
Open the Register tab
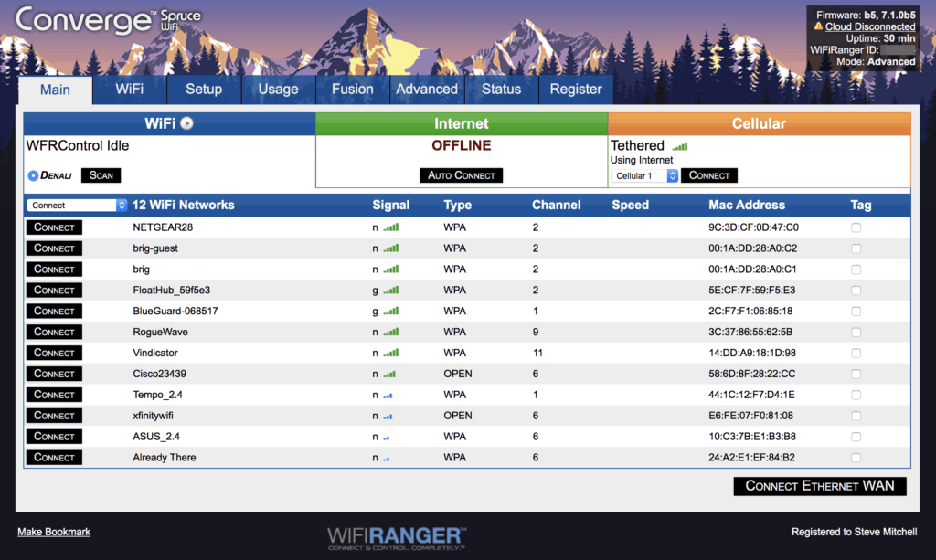click(576, 90)
